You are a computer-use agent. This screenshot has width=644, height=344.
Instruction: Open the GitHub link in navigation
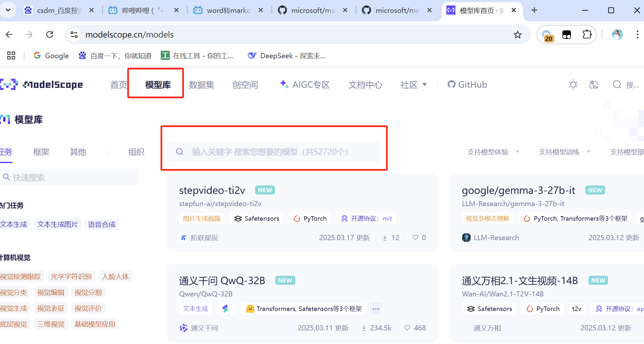(467, 85)
